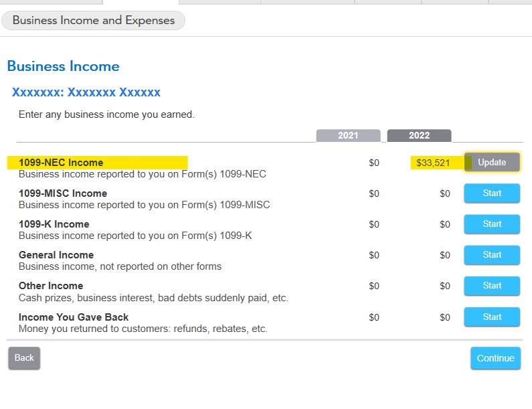
Task: Click 'reported to you on Form(s) 1099-MISC' description
Action: click(x=144, y=205)
